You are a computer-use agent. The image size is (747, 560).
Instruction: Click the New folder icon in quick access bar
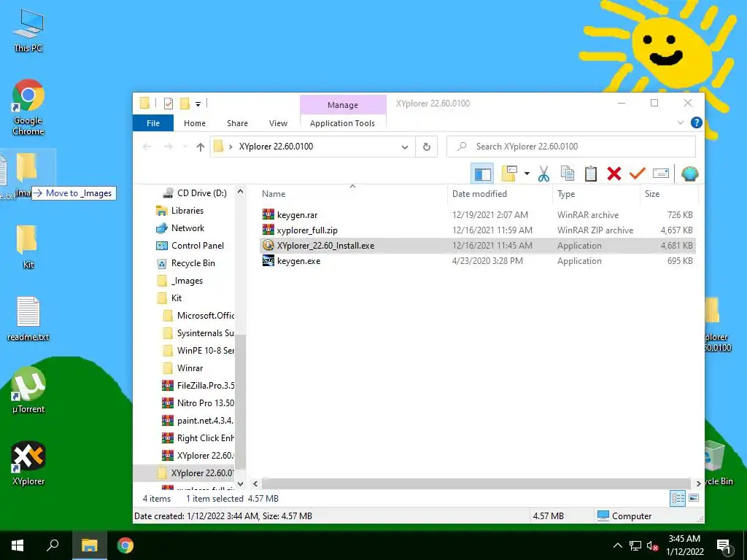(x=185, y=104)
